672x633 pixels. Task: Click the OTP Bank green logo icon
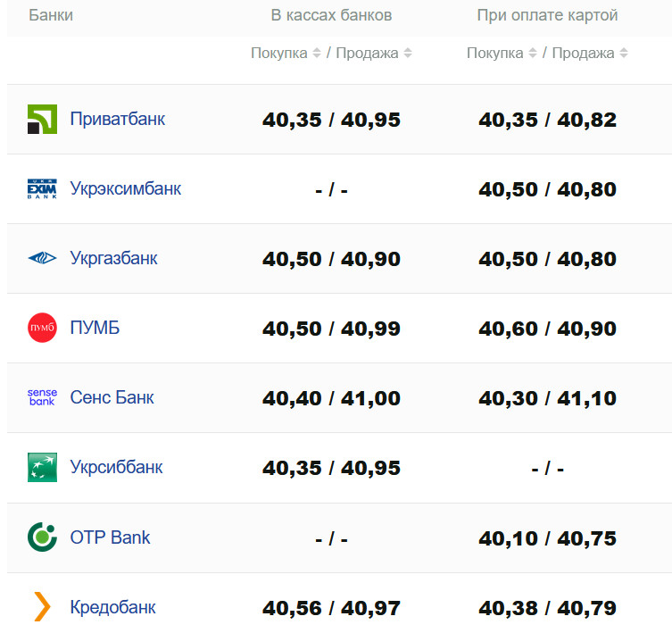tap(42, 537)
